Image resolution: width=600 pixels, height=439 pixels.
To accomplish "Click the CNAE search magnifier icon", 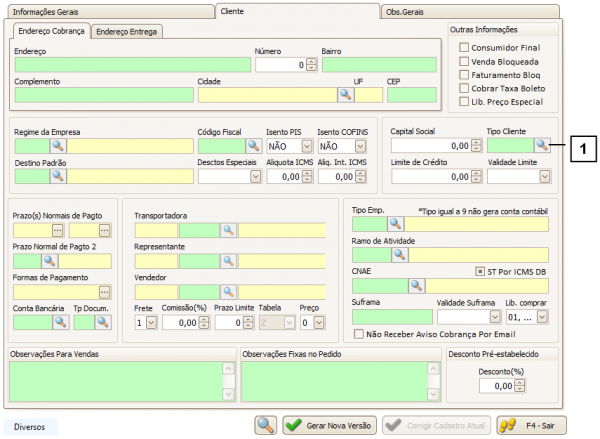I will (417, 286).
